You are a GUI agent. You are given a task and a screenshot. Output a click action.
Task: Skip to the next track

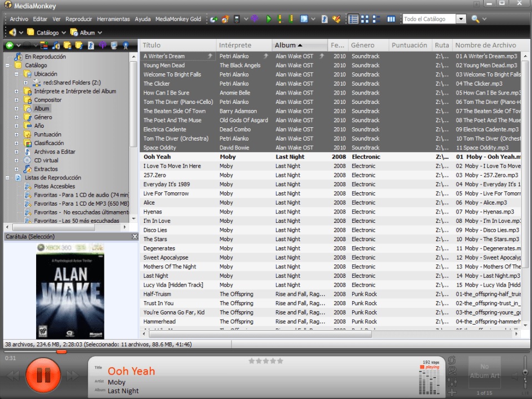(x=72, y=376)
